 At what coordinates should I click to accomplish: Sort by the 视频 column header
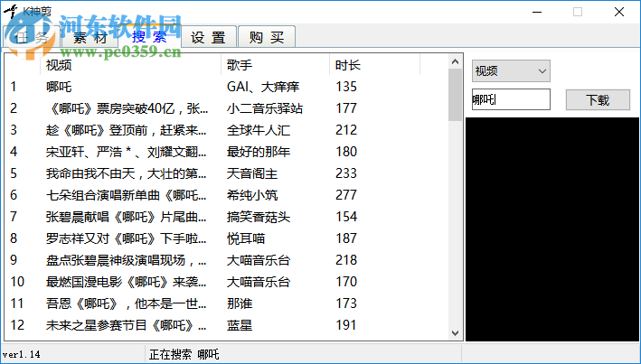pos(131,65)
